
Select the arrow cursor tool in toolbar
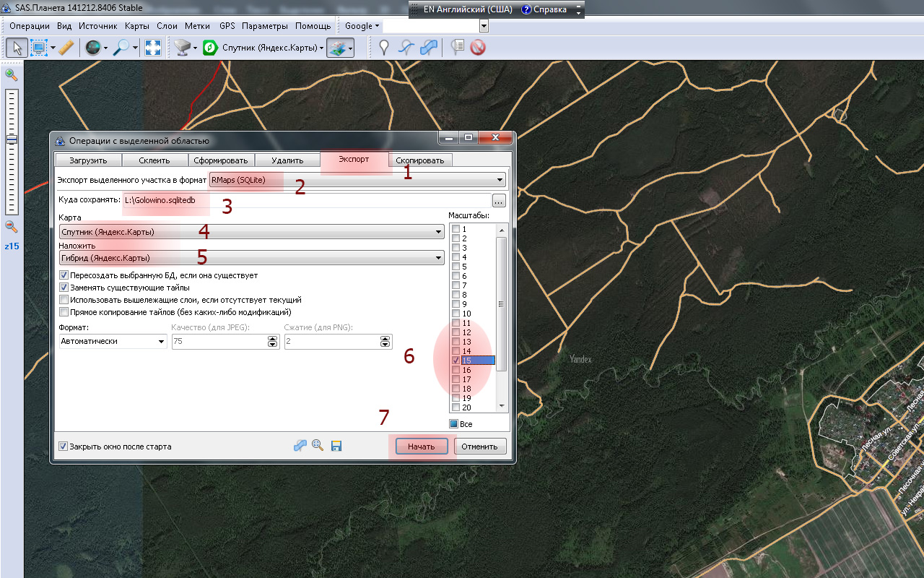coord(17,48)
